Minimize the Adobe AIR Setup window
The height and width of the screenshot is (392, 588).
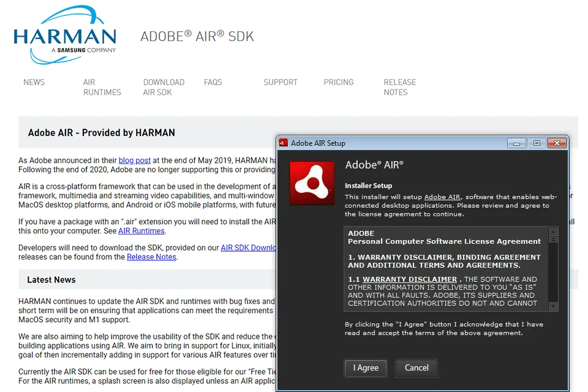tap(517, 143)
